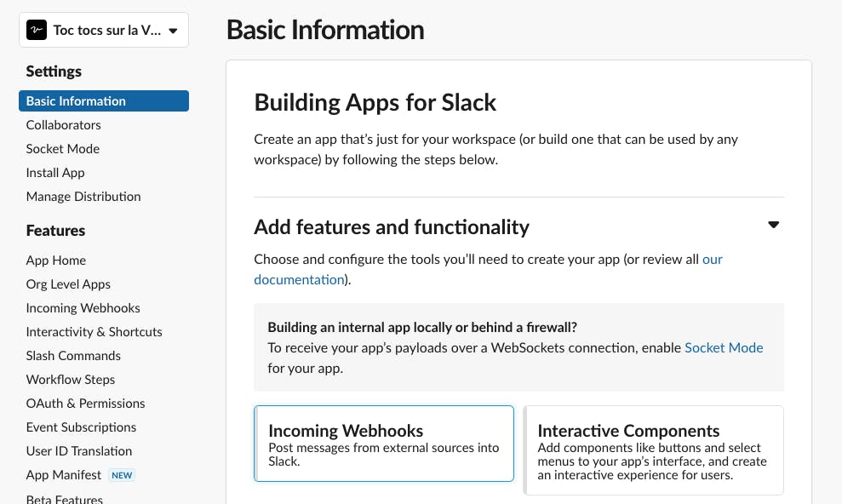Go to Socket Mode in sidebar

(x=63, y=149)
